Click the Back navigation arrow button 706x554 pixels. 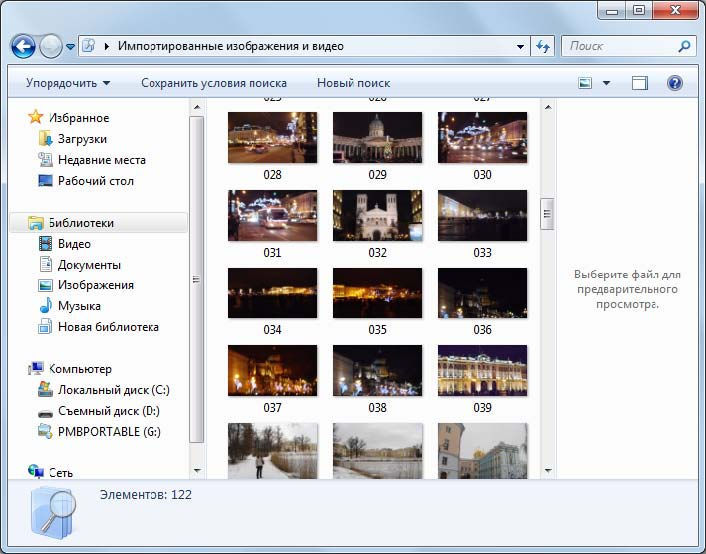pyautogui.click(x=23, y=46)
